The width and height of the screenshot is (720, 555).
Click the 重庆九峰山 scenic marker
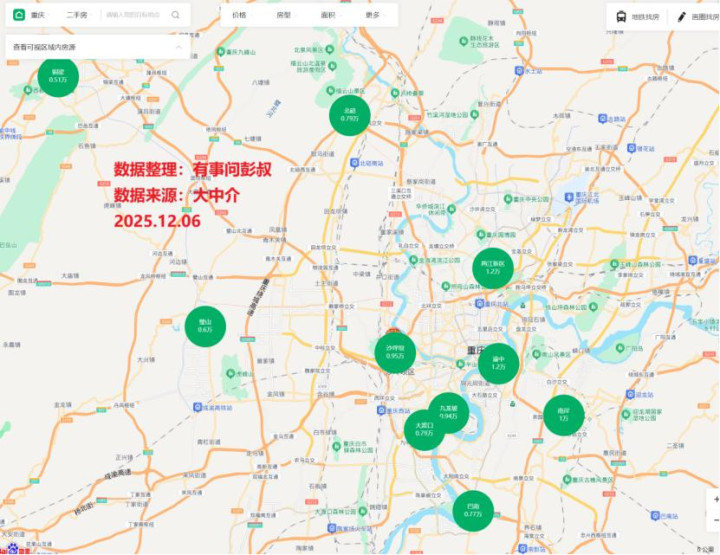(220, 51)
